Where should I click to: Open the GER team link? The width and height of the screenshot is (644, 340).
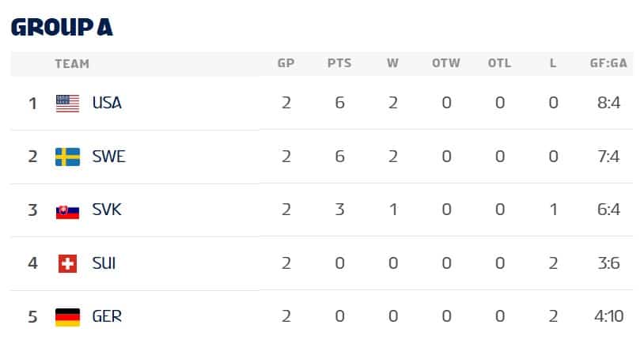[107, 316]
